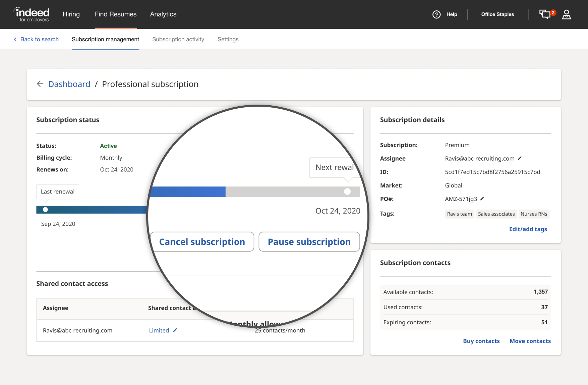Open the Help question mark icon
Screen dimensions: 588x385
point(436,14)
